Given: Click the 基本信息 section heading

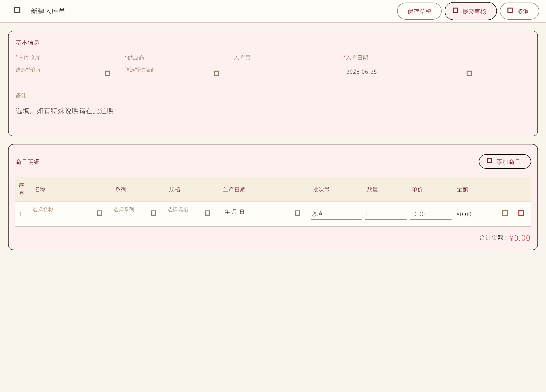Looking at the screenshot, I should (x=28, y=43).
